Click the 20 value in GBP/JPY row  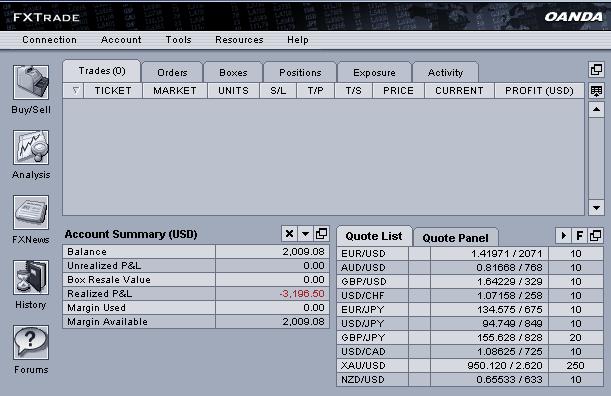click(576, 338)
